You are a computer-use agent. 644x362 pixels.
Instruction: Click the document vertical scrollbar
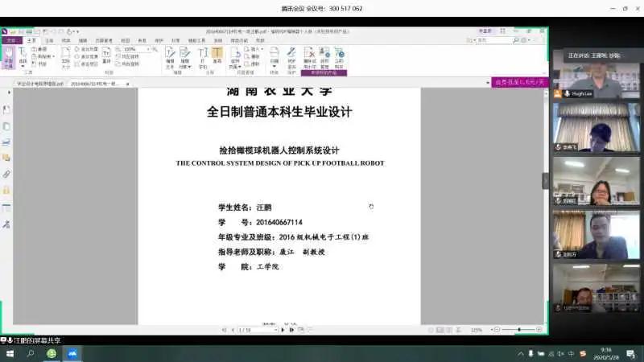(546, 208)
